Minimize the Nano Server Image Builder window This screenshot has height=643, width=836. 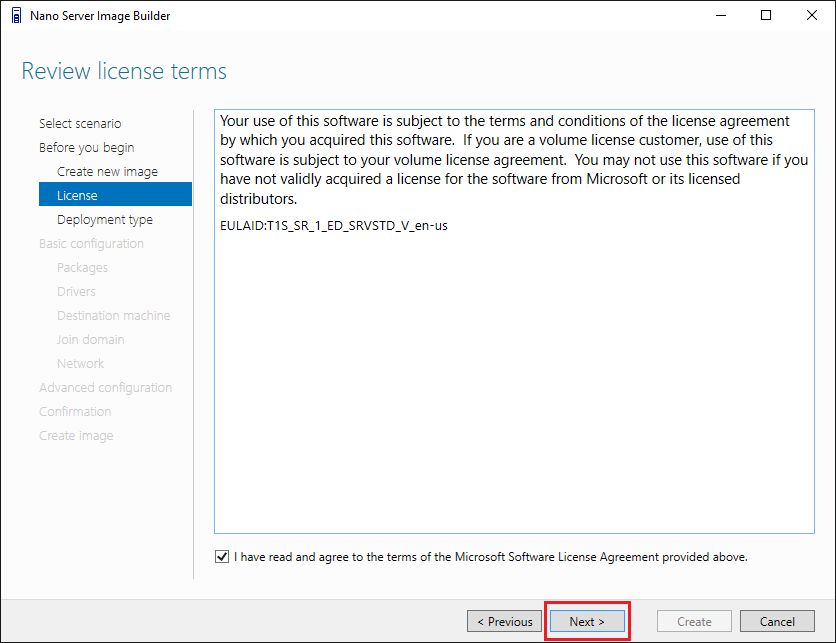pyautogui.click(x=720, y=15)
